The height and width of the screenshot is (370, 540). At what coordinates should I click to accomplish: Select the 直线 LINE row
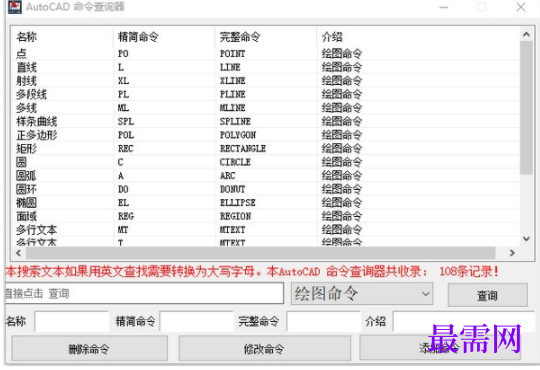[265, 67]
